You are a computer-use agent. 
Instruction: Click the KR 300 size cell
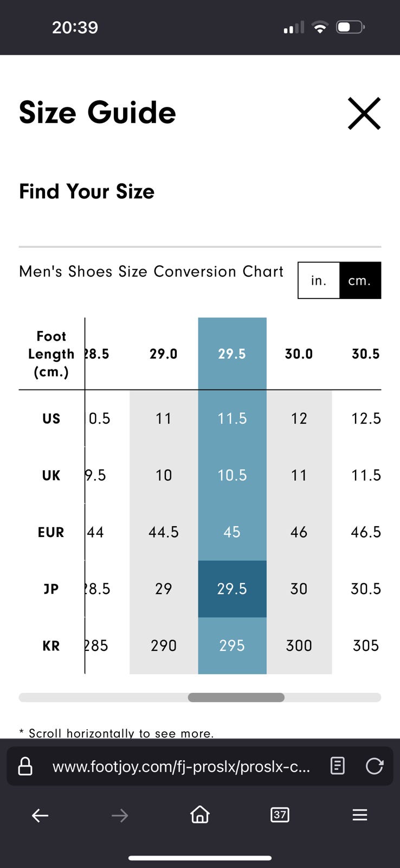point(299,646)
